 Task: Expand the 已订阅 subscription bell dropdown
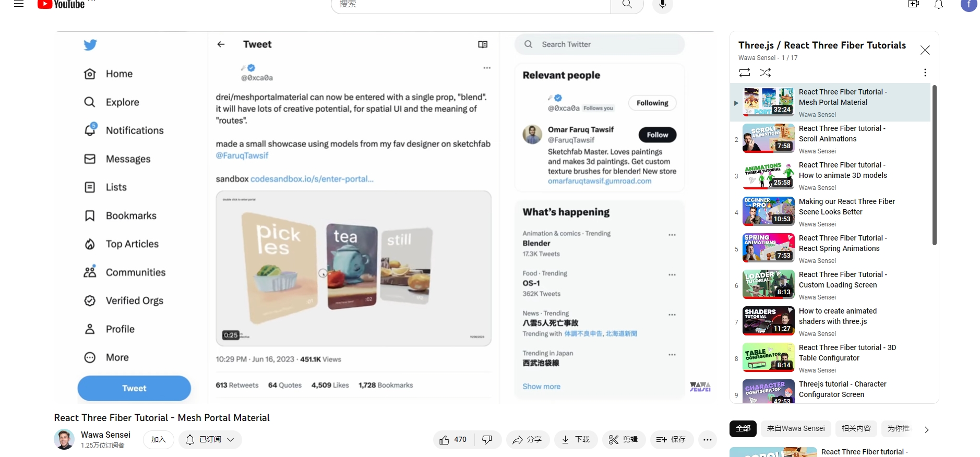pyautogui.click(x=210, y=440)
